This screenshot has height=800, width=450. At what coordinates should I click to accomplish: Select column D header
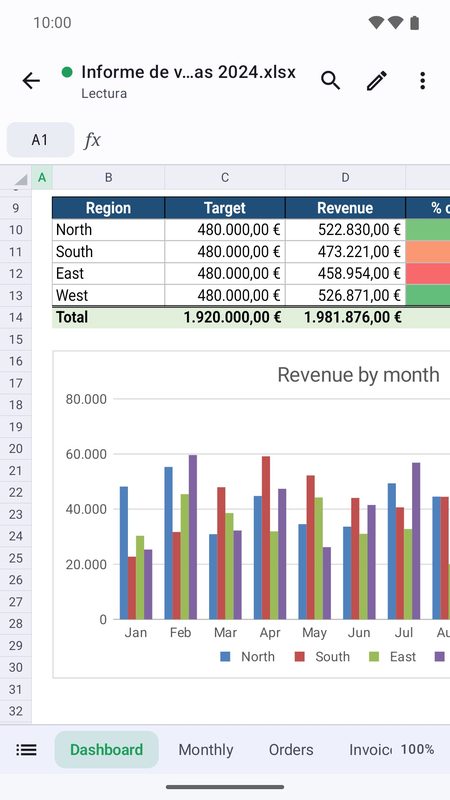click(x=345, y=178)
